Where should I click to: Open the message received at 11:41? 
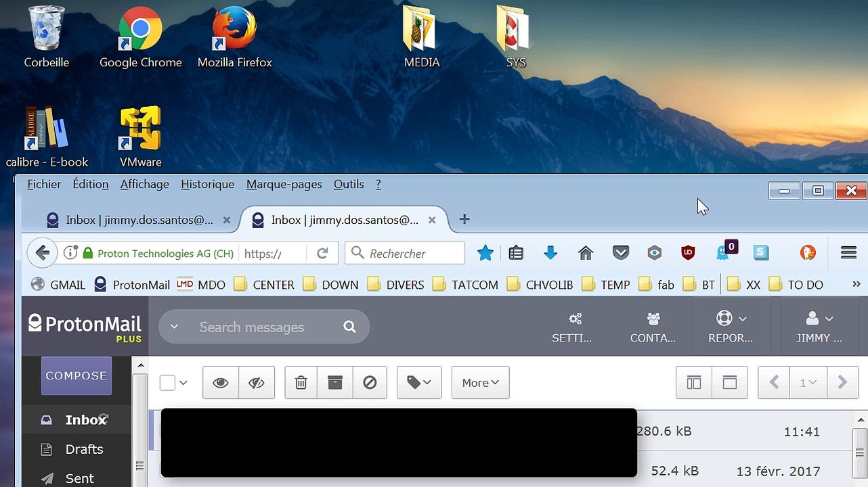pos(500,431)
